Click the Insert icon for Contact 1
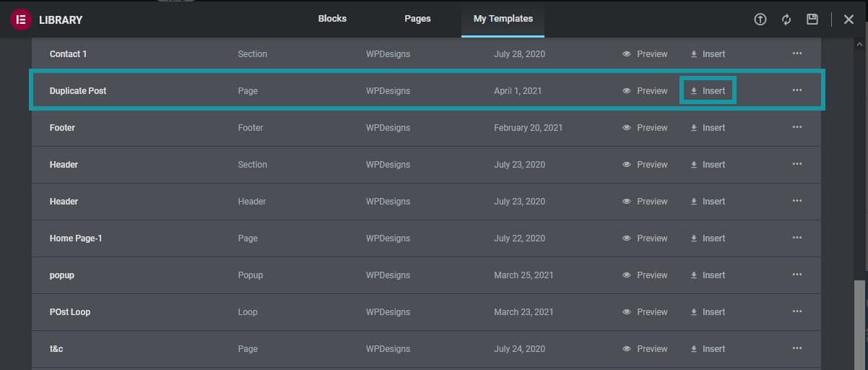 click(x=694, y=54)
